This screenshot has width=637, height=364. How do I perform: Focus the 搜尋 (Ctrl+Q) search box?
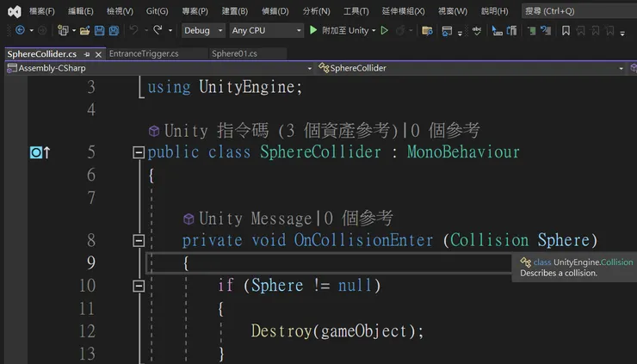pos(579,11)
